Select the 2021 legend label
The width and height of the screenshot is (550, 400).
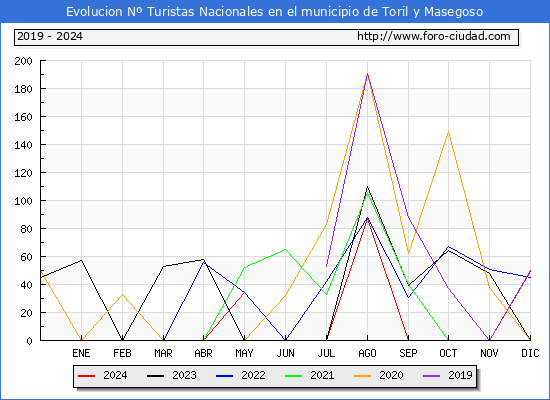pos(322,375)
